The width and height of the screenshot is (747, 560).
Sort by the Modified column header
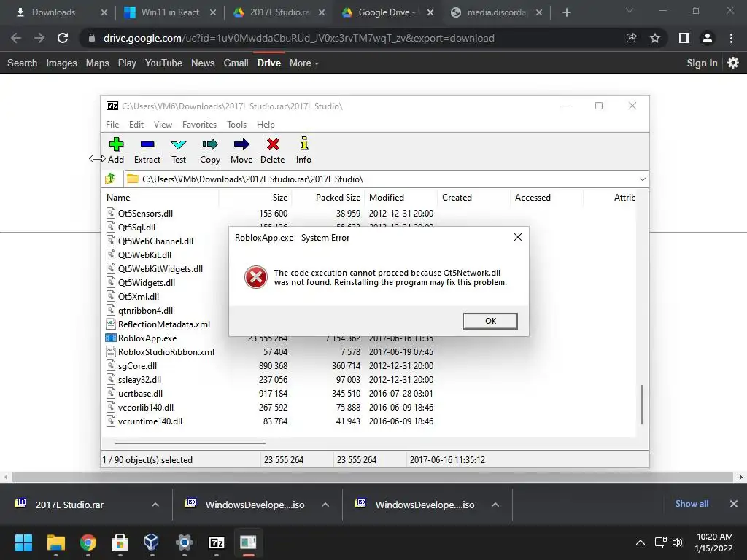pyautogui.click(x=401, y=197)
